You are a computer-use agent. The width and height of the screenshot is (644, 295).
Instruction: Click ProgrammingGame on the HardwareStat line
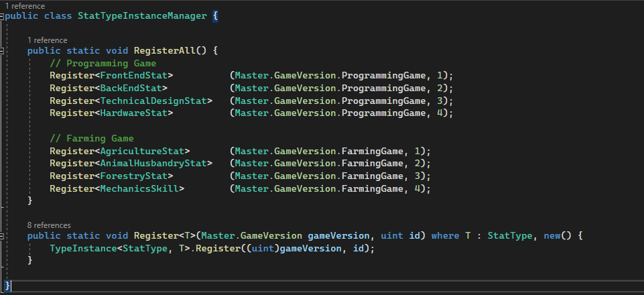point(384,113)
